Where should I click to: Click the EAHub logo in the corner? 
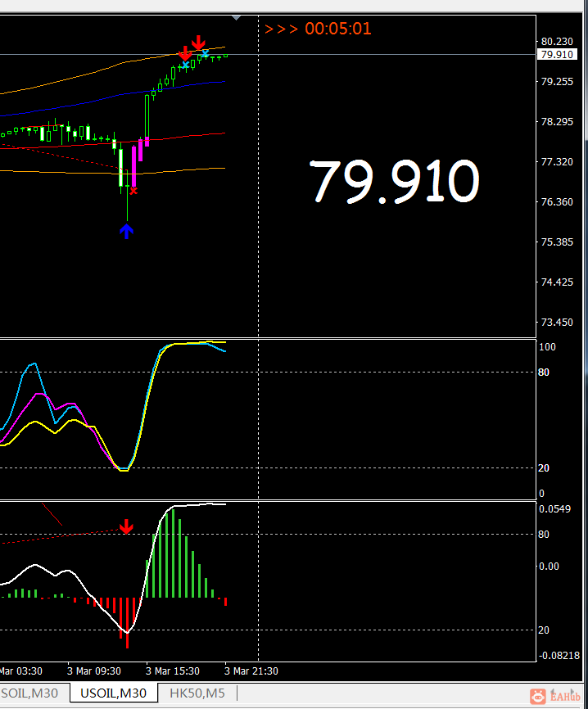tap(555, 697)
